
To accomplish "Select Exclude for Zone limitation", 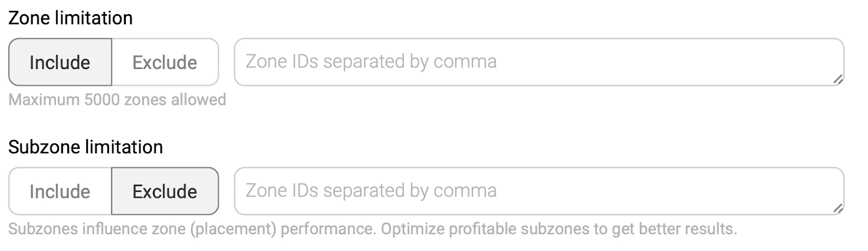I will pos(165,62).
